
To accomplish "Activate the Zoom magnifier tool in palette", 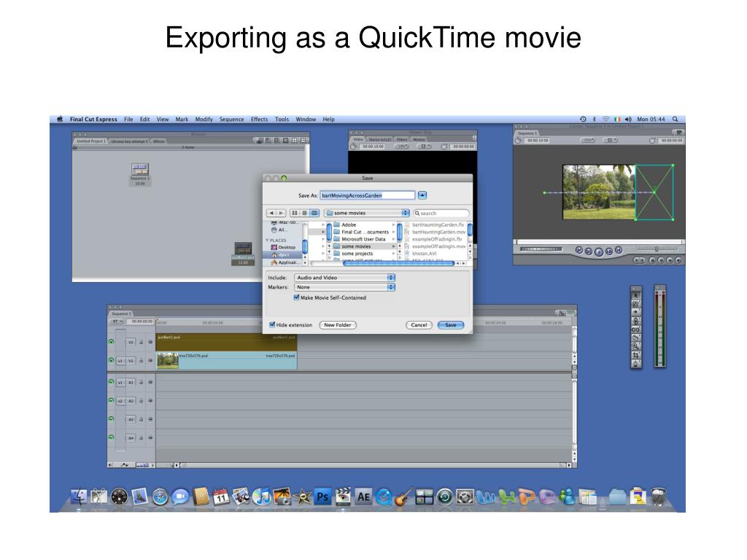I will (636, 346).
